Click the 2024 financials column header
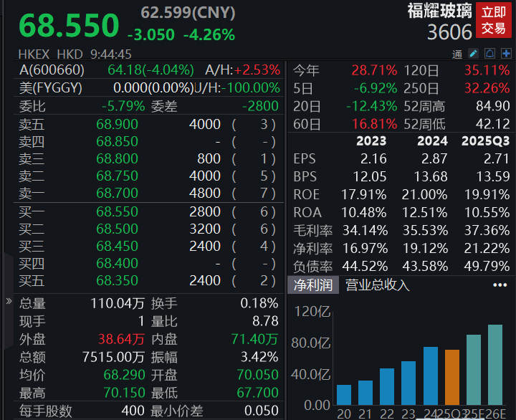516x420 pixels. [432, 140]
